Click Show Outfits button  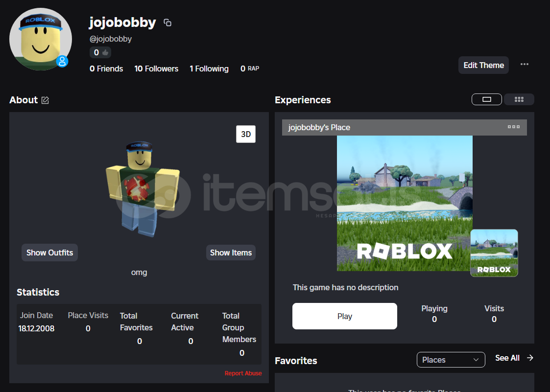pos(50,253)
